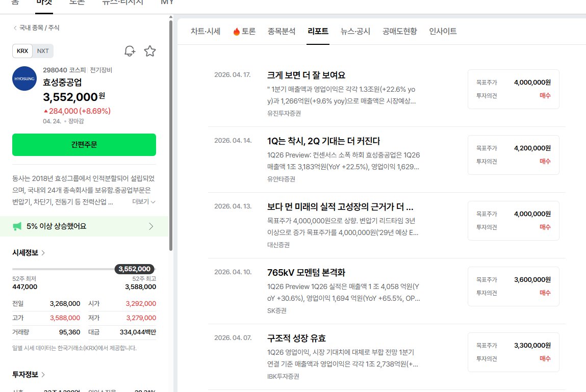Click broker name 대신증권

[x=278, y=245]
